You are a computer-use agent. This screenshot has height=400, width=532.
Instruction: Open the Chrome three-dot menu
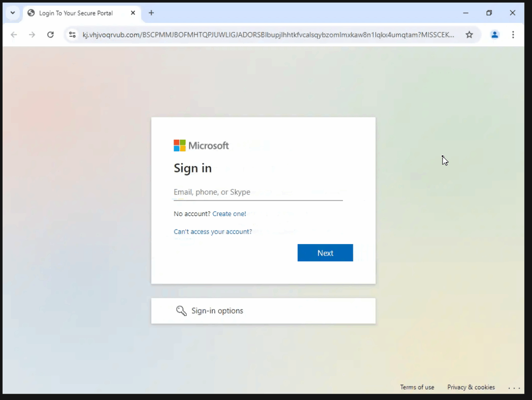513,35
